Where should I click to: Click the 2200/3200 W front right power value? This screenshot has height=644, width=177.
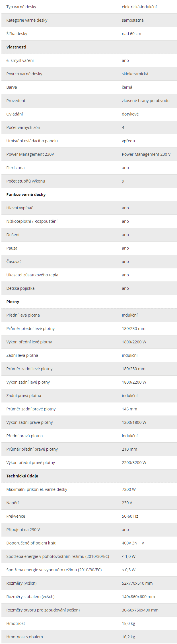click(134, 463)
